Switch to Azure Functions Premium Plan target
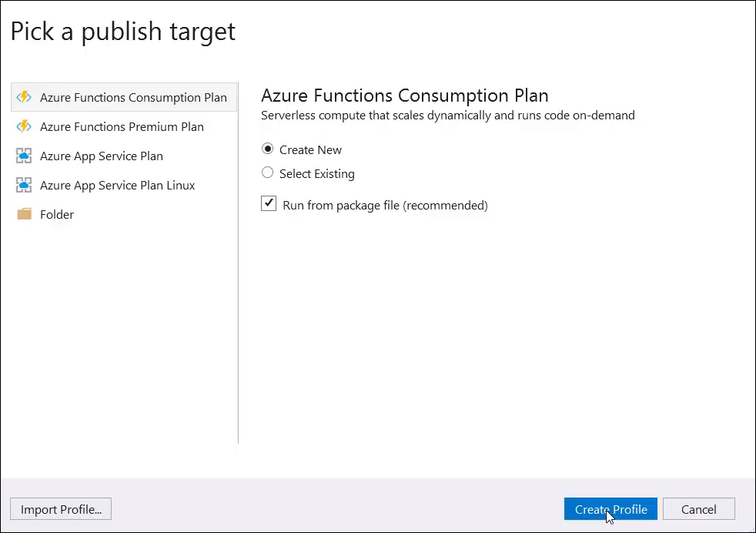The width and height of the screenshot is (756, 533). pyautogui.click(x=124, y=126)
